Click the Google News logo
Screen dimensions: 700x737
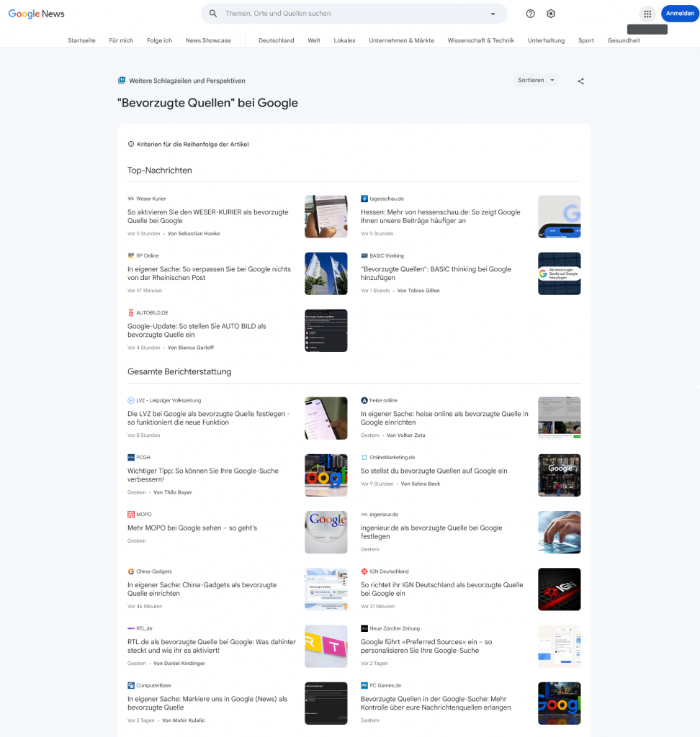[x=36, y=14]
